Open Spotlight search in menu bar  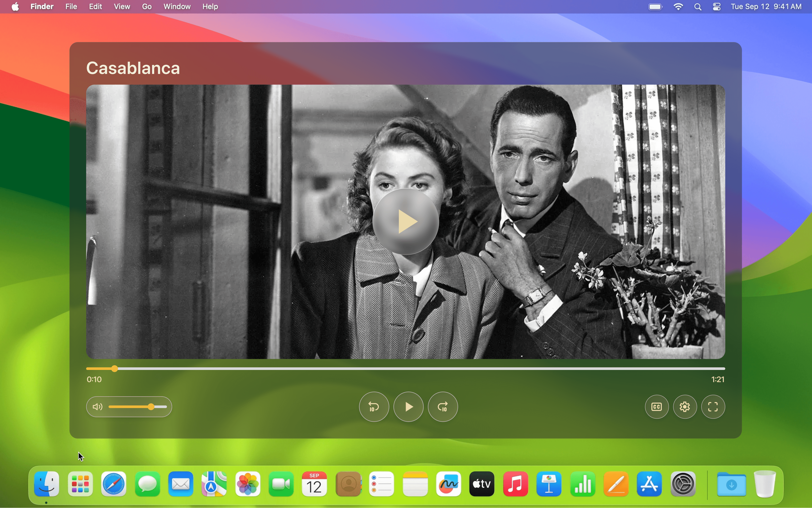698,7
